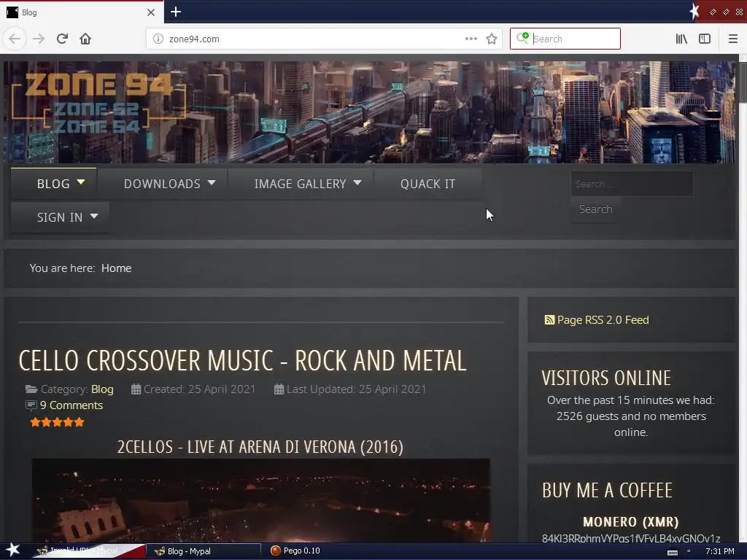Click the five-star article rating
Viewport: 747px width, 560px height.
[x=57, y=422]
